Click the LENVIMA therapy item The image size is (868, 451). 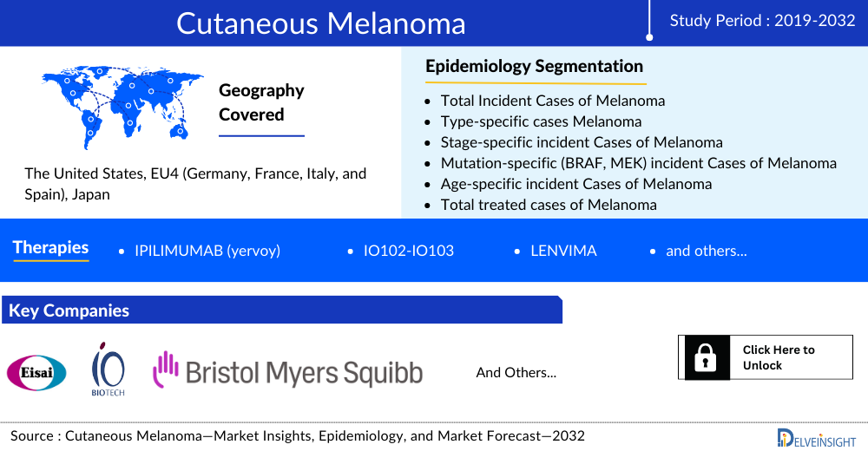[563, 251]
